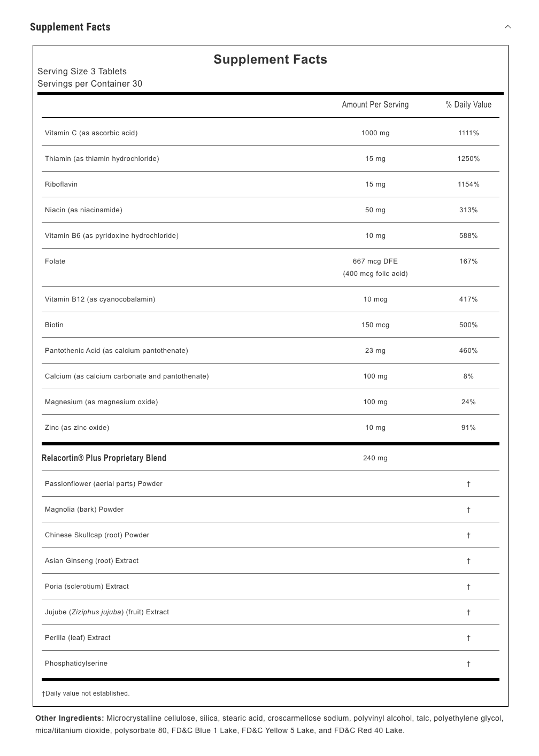
Task: Click the dagger symbol beside Poria Extract
Action: pyautogui.click(x=468, y=587)
